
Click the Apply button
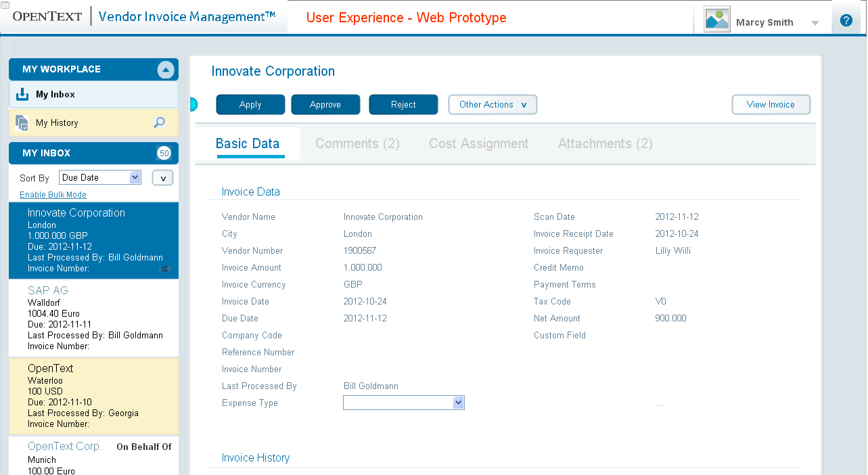coord(250,105)
